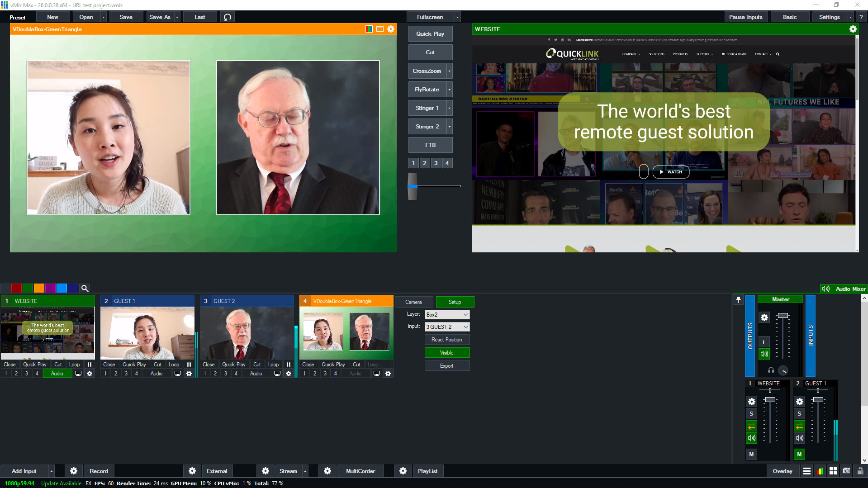Click Update Available link
The image size is (868, 488).
(61, 483)
